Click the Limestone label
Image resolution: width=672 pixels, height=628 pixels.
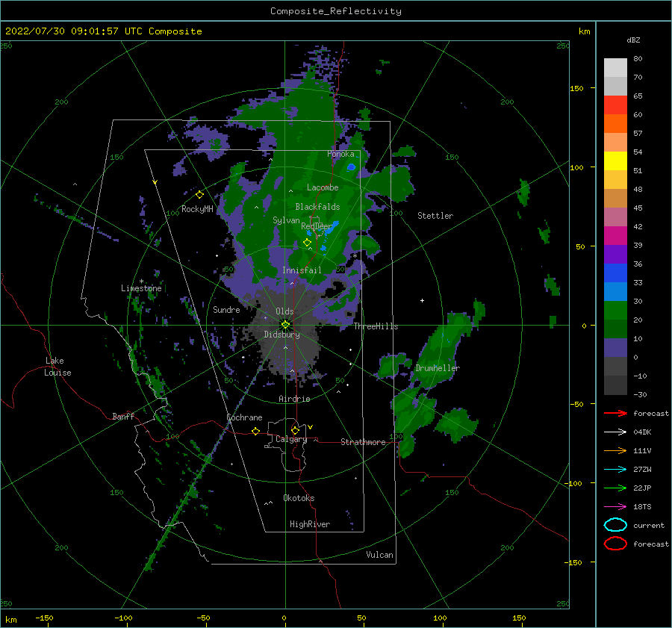(141, 288)
